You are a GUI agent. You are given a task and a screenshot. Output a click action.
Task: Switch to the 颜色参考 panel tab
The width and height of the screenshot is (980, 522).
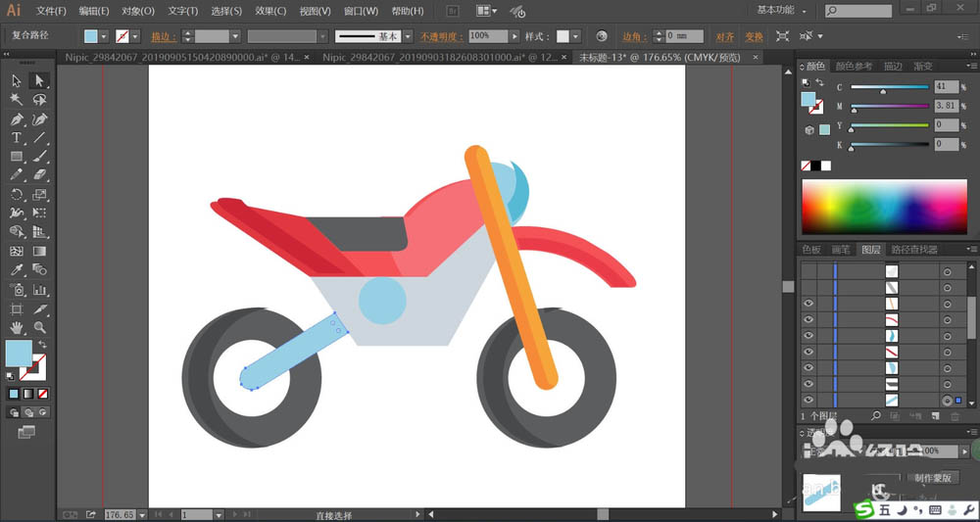(x=854, y=67)
